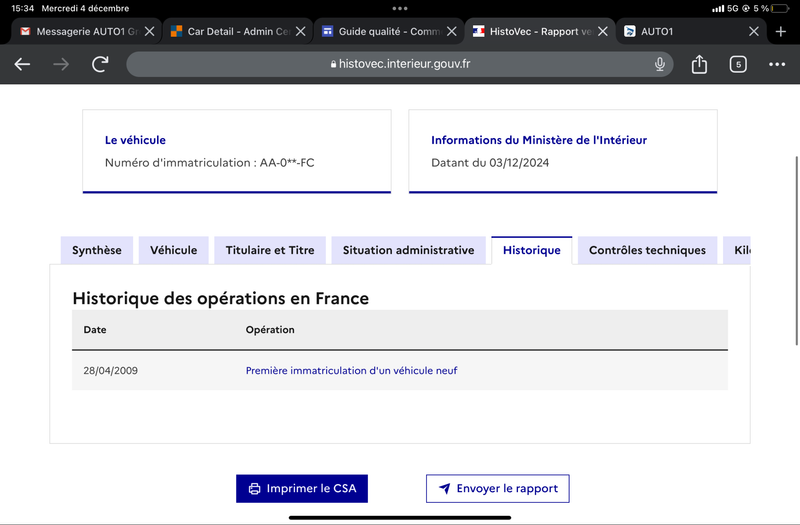Click the Numéro d'immatriculation AA-0**-FC text
Screen dimensions: 800x525
click(x=210, y=163)
